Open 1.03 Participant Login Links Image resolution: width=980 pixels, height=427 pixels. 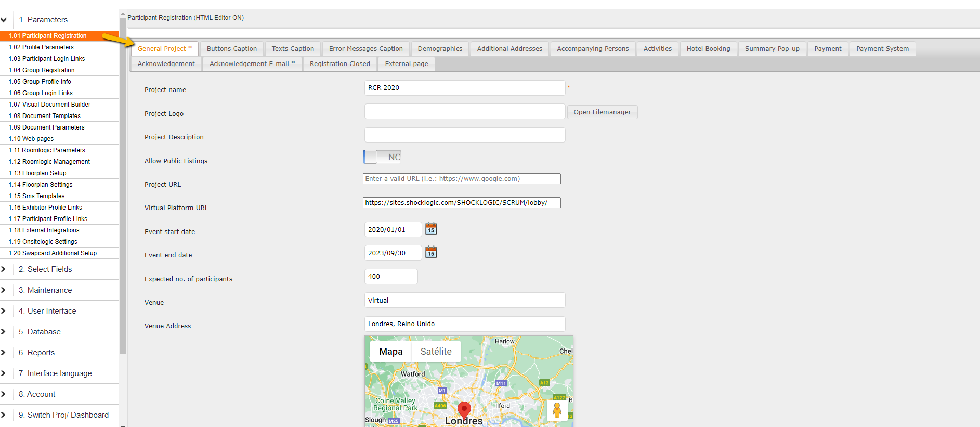tap(59, 59)
